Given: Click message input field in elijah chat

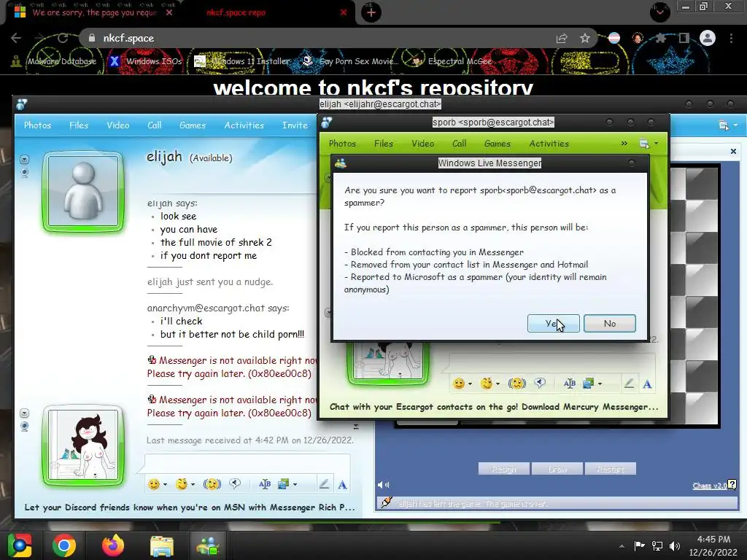Looking at the screenshot, I should coord(247,463).
